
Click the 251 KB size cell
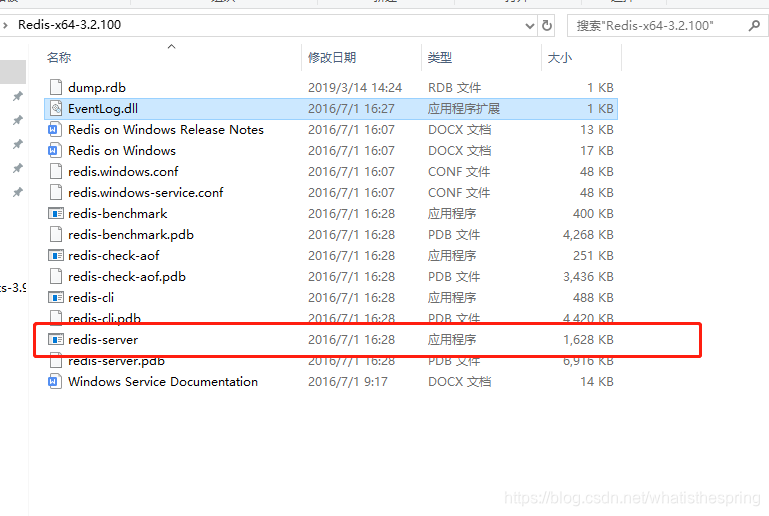[593, 256]
